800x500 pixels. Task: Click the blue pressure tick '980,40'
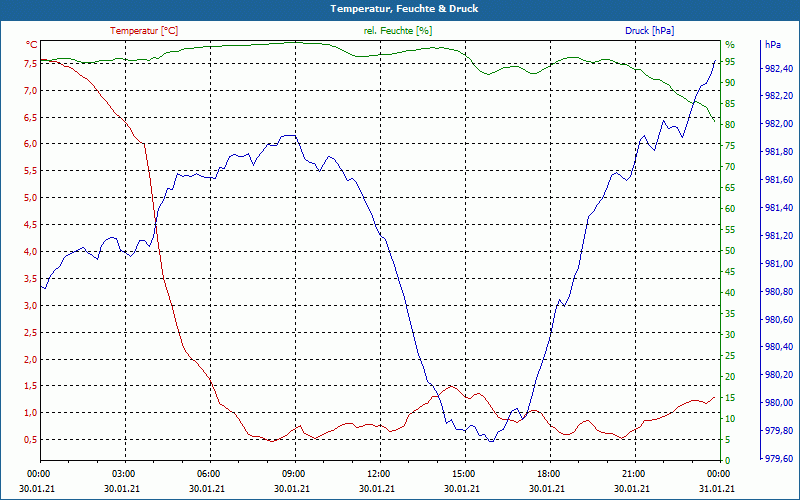[x=779, y=347]
